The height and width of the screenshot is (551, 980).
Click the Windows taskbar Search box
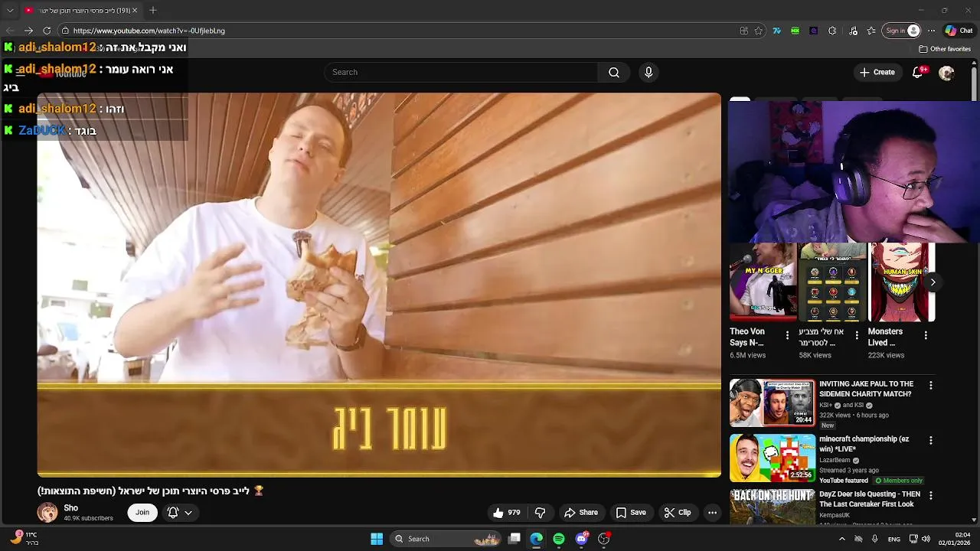coord(447,539)
